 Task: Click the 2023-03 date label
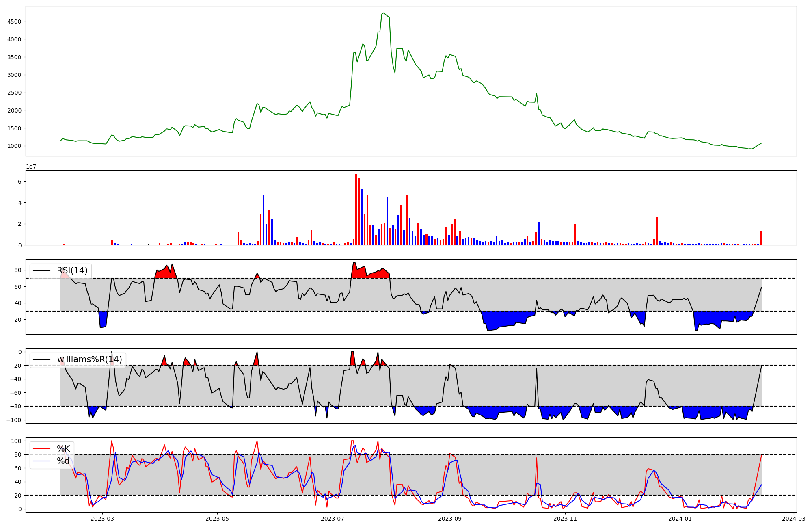coord(102,519)
